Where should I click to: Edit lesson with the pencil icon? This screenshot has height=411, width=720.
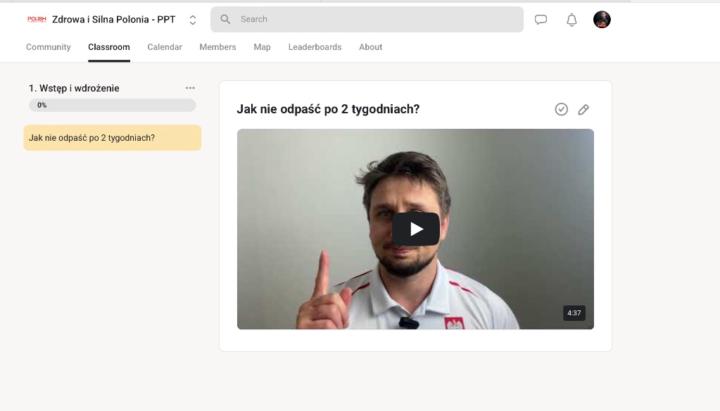584,109
